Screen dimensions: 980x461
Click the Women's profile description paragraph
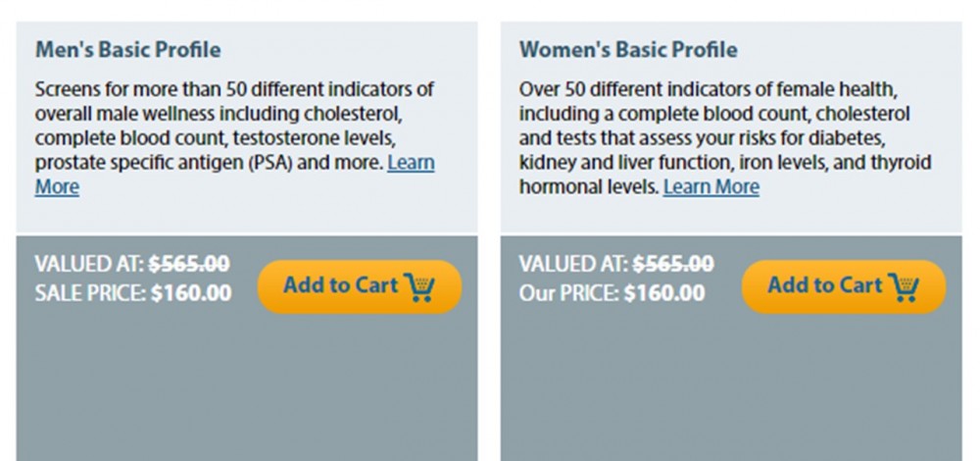725,137
